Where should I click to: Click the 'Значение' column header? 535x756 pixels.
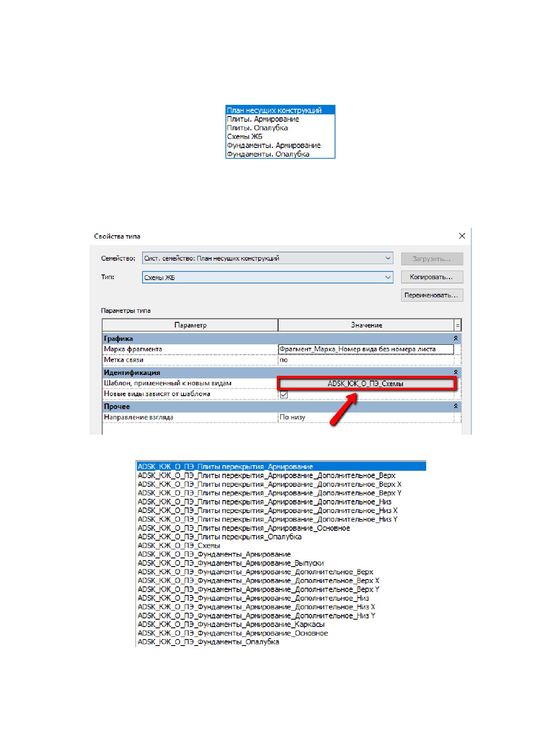click(x=366, y=325)
